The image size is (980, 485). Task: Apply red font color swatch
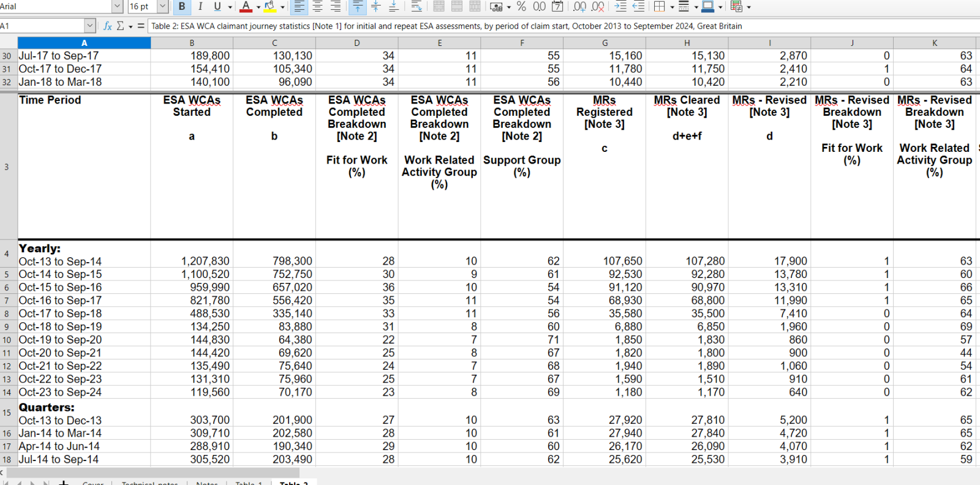pyautogui.click(x=246, y=7)
